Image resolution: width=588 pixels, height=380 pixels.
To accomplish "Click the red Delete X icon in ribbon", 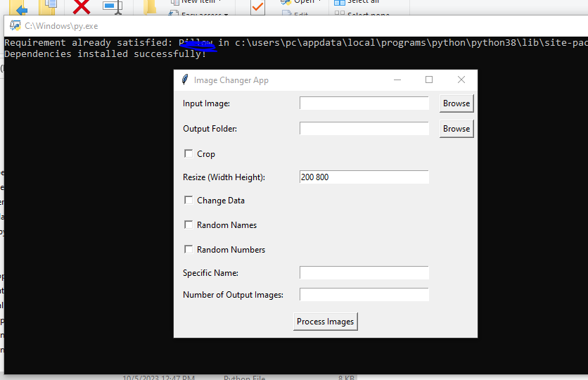I will (x=82, y=7).
